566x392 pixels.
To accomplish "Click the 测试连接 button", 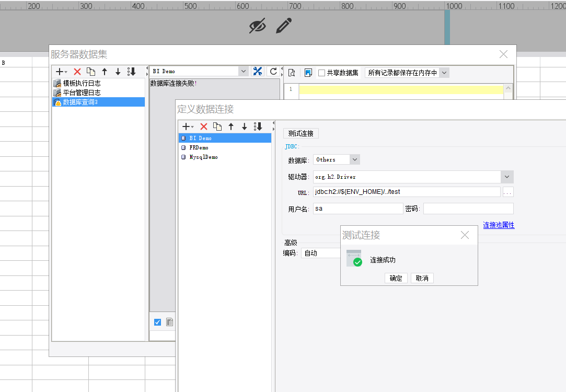I will click(301, 134).
